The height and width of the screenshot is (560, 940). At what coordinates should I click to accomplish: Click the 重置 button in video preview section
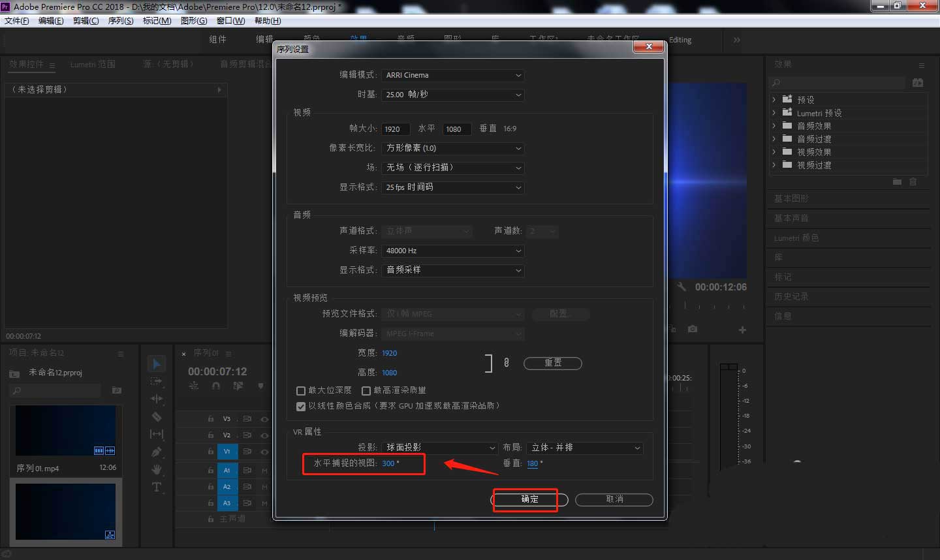click(x=552, y=363)
